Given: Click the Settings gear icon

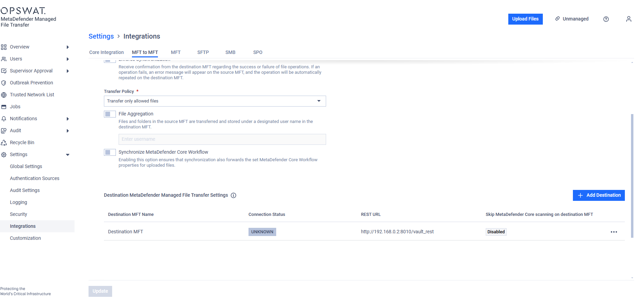Looking at the screenshot, I should [4, 155].
